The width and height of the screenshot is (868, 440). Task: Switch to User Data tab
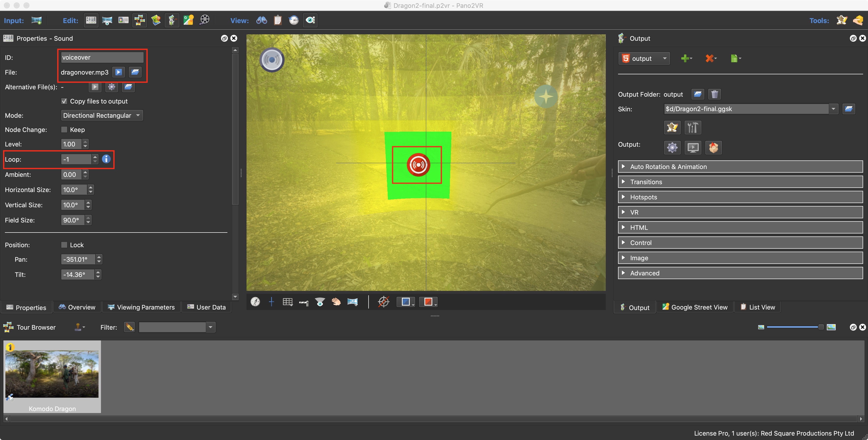tap(206, 307)
